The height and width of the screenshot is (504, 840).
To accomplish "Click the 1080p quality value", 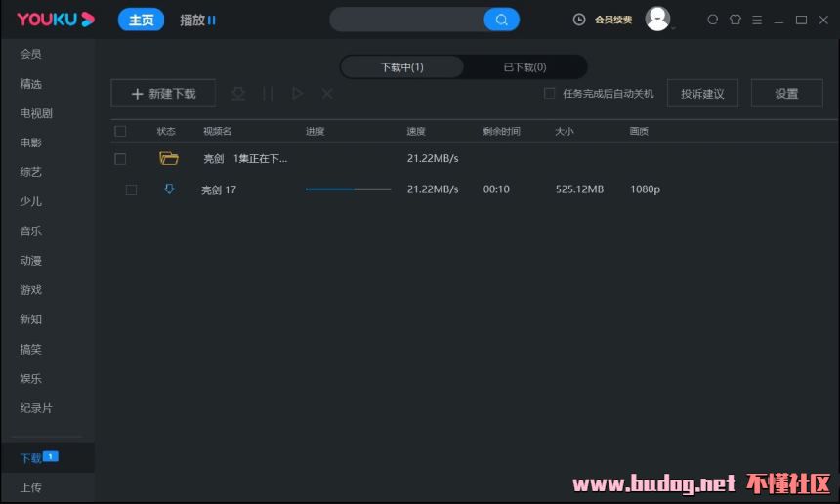I will click(645, 189).
